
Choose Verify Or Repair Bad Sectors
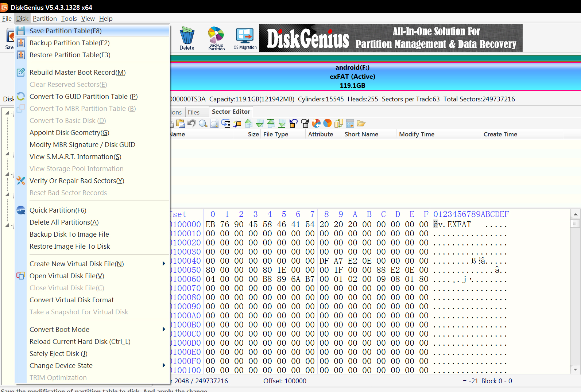click(x=92, y=181)
